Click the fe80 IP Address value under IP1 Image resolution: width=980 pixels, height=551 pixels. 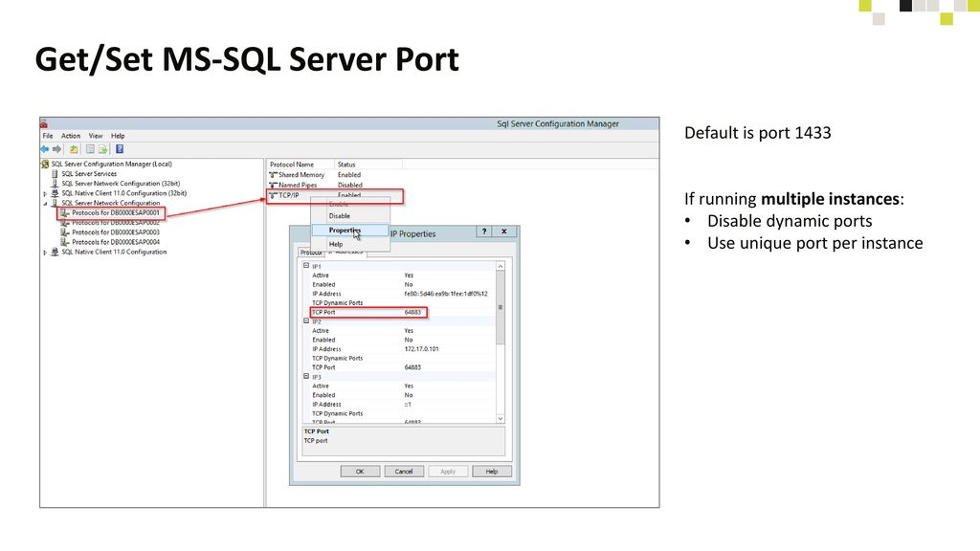click(x=446, y=294)
